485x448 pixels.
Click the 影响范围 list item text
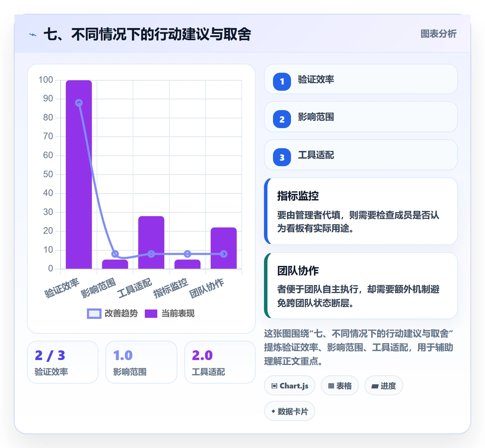[x=316, y=117]
